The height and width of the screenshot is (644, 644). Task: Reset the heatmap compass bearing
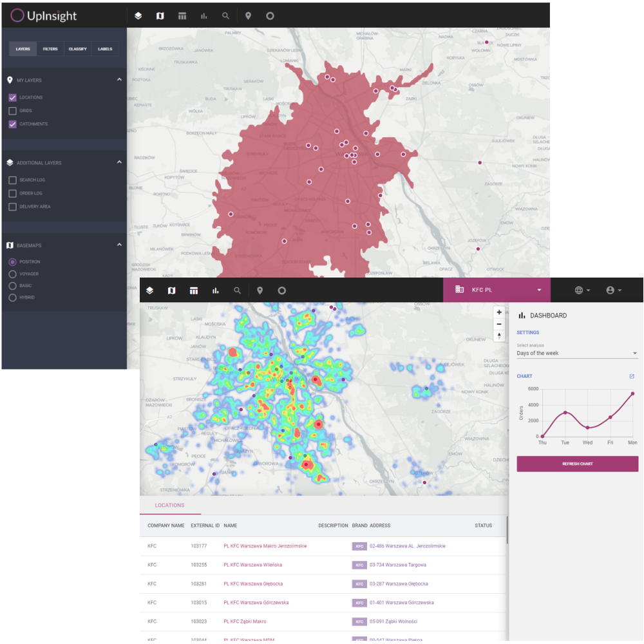click(x=499, y=336)
